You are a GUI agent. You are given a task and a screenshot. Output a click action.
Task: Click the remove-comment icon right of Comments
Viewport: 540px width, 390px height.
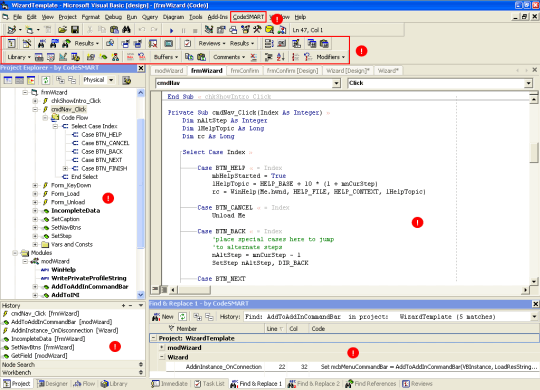(x=254, y=57)
